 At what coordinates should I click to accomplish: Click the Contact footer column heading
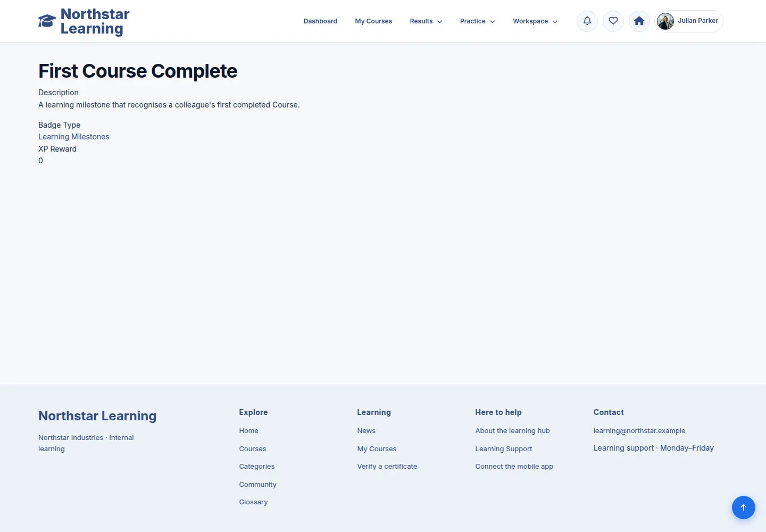coord(609,412)
